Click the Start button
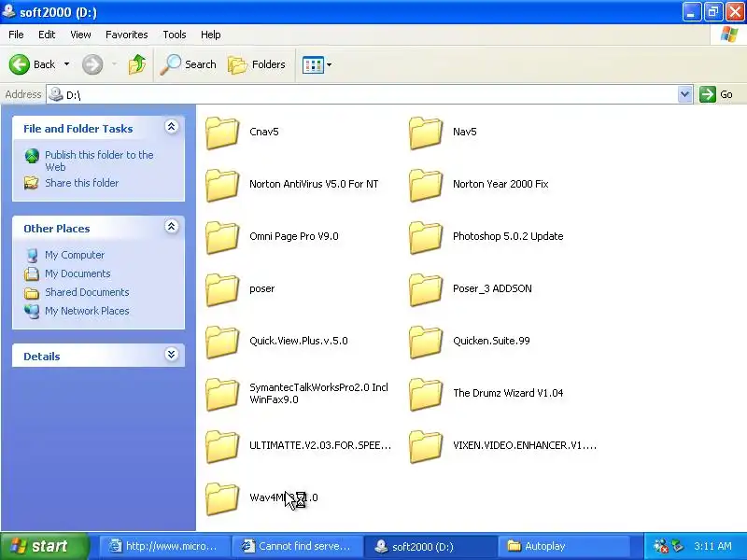Viewport: 747px width, 560px height. (x=44, y=546)
